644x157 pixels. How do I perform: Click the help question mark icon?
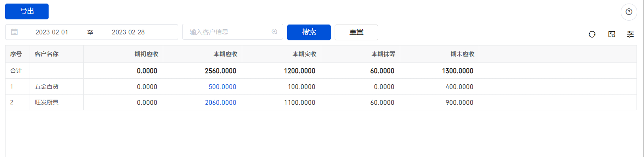click(x=629, y=12)
